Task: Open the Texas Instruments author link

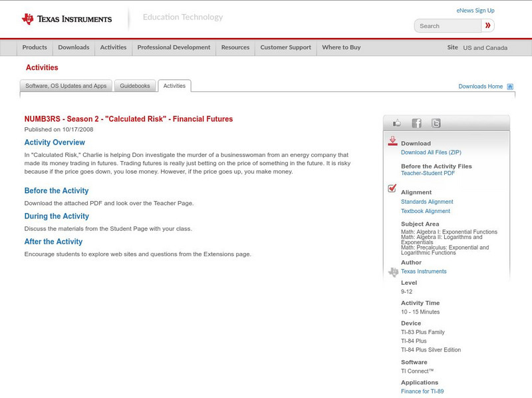Action: tap(424, 272)
